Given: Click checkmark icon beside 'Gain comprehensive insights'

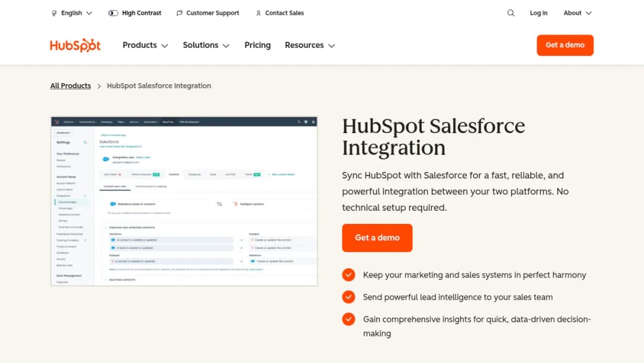Looking at the screenshot, I should click(x=349, y=319).
